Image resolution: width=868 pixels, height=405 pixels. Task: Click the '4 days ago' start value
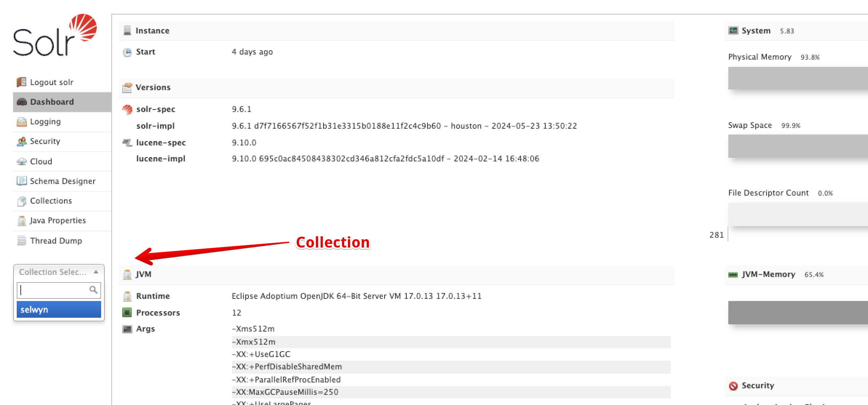coord(252,52)
